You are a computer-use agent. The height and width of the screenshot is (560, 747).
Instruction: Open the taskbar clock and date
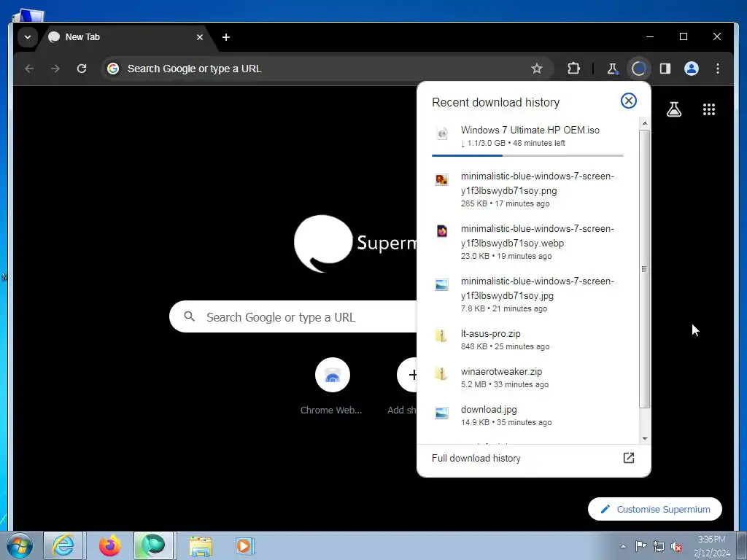[712, 545]
